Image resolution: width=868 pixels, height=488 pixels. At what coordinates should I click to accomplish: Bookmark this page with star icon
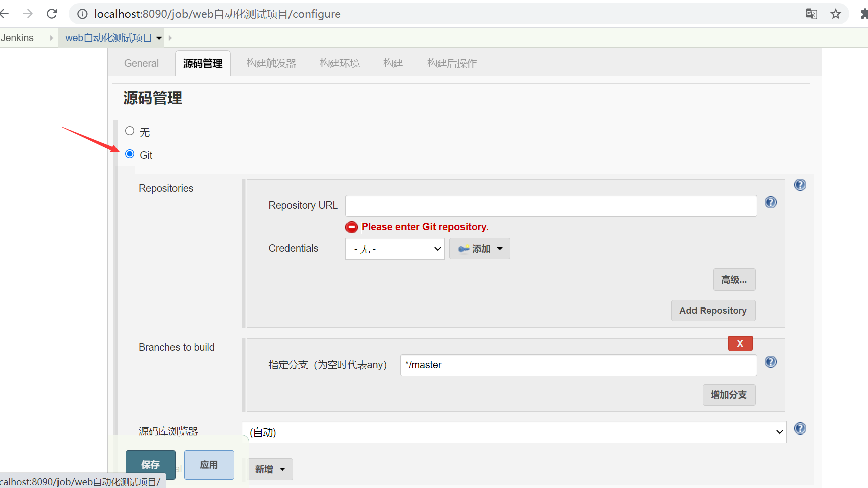tap(836, 14)
